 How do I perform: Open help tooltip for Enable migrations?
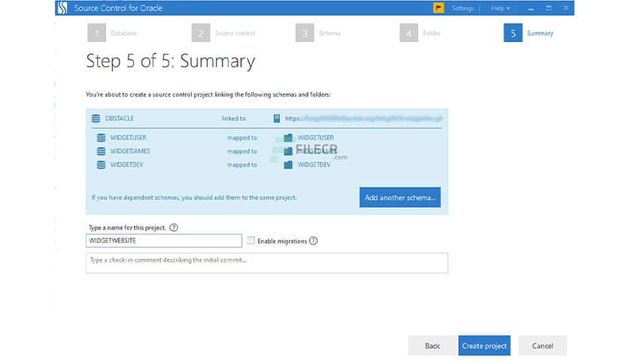point(314,241)
